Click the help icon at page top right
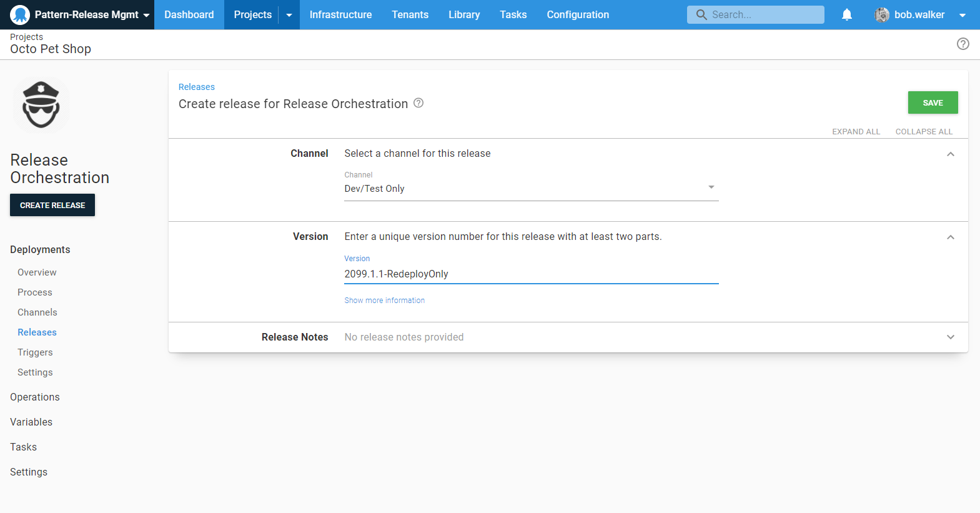 963,44
